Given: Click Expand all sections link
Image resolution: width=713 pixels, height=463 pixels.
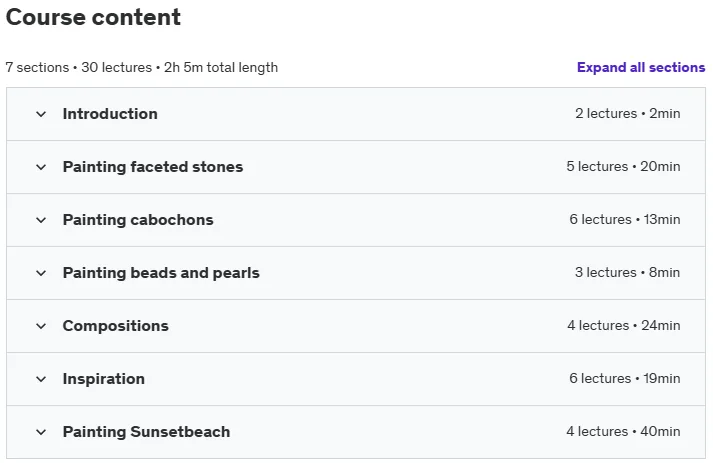Looking at the screenshot, I should pos(641,67).
